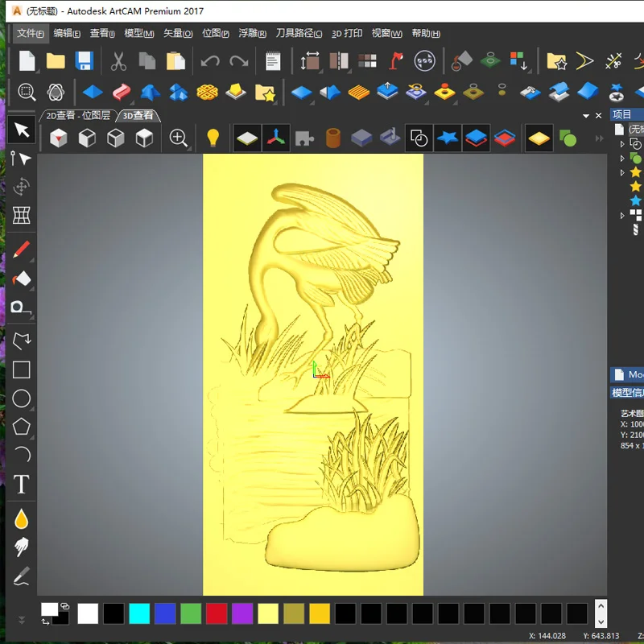Open the zoom magnifier tool
Screen dimensions: 644x644
click(179, 138)
